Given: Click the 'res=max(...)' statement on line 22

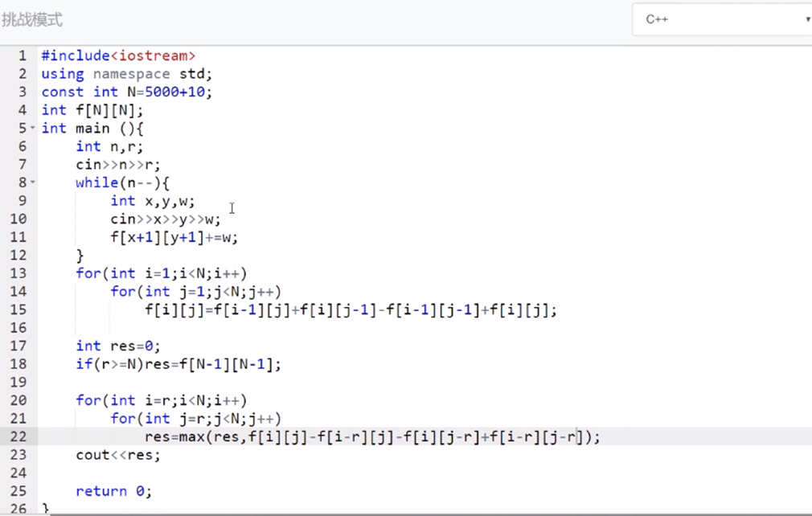Looking at the screenshot, I should click(x=373, y=436).
